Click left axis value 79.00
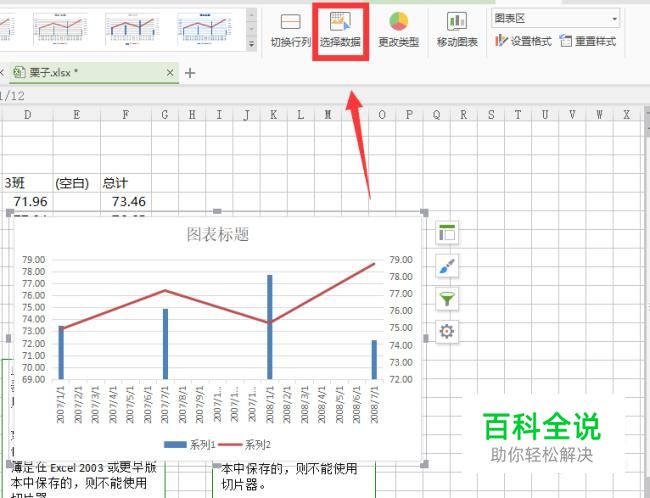This screenshot has width=650, height=498. point(34,260)
